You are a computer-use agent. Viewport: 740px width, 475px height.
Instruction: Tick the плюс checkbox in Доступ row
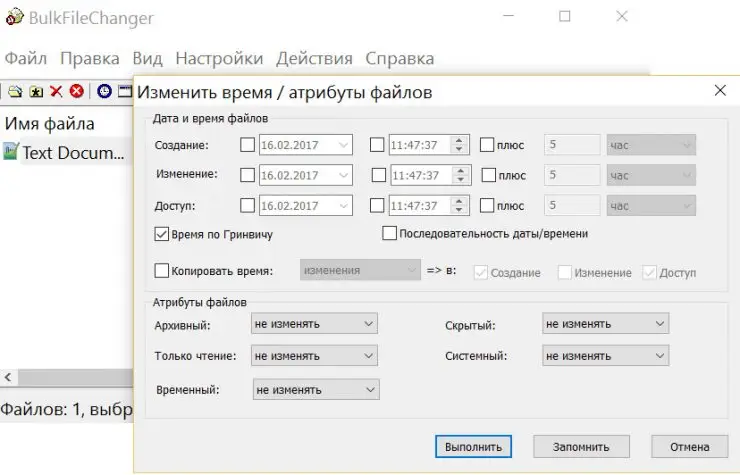click(x=487, y=205)
